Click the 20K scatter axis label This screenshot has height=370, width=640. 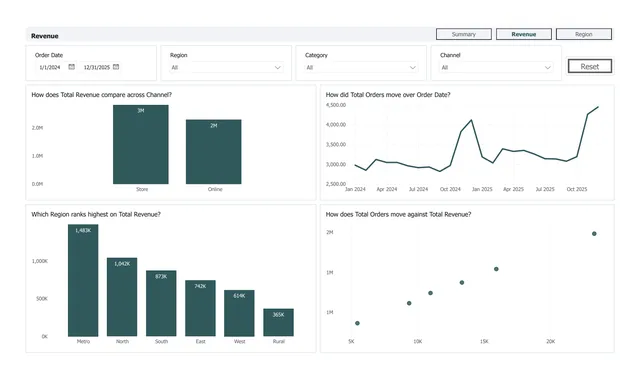[551, 341]
